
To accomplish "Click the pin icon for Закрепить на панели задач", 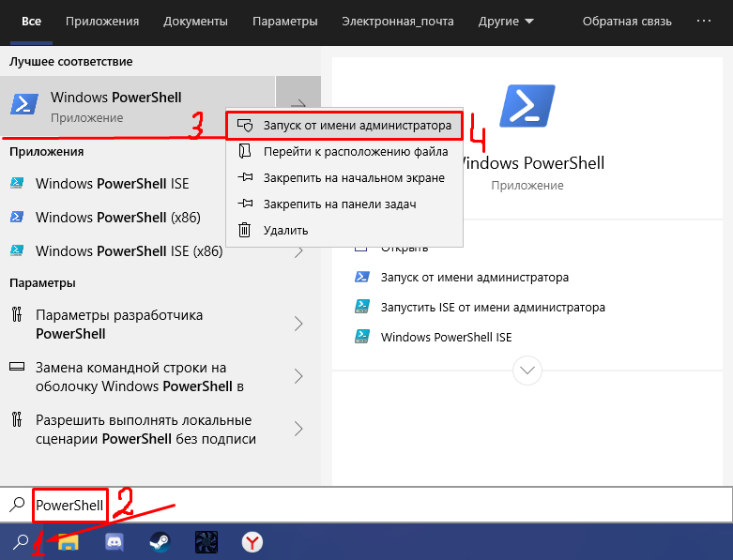I will coord(245,204).
